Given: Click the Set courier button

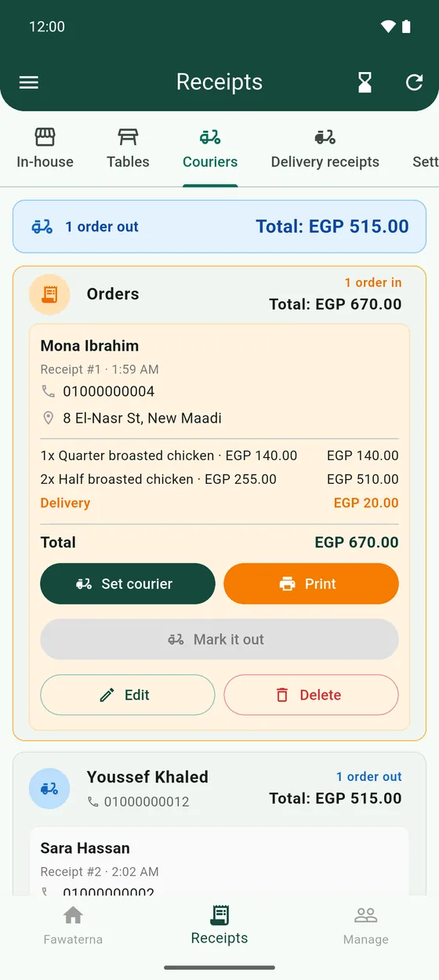Looking at the screenshot, I should pyautogui.click(x=128, y=584).
